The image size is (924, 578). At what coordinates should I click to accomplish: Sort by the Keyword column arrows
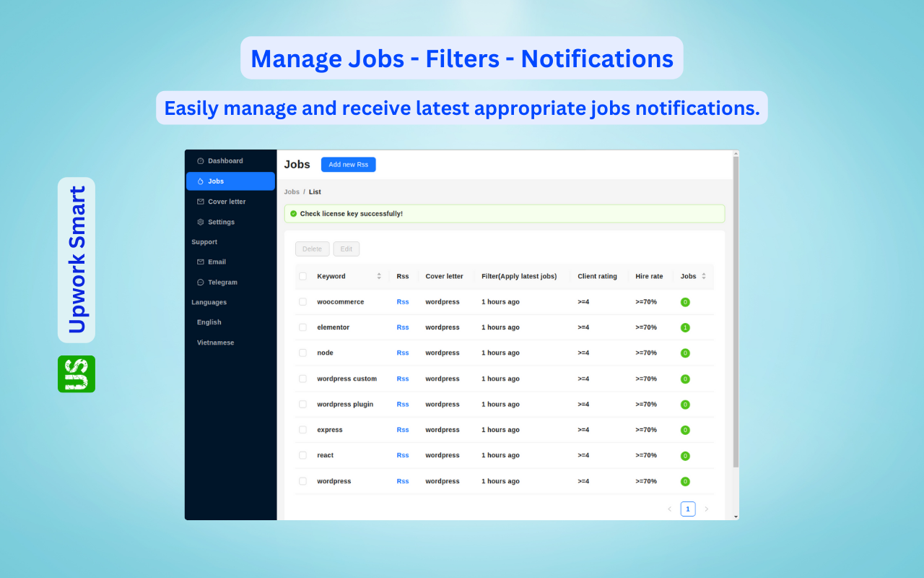[379, 276]
